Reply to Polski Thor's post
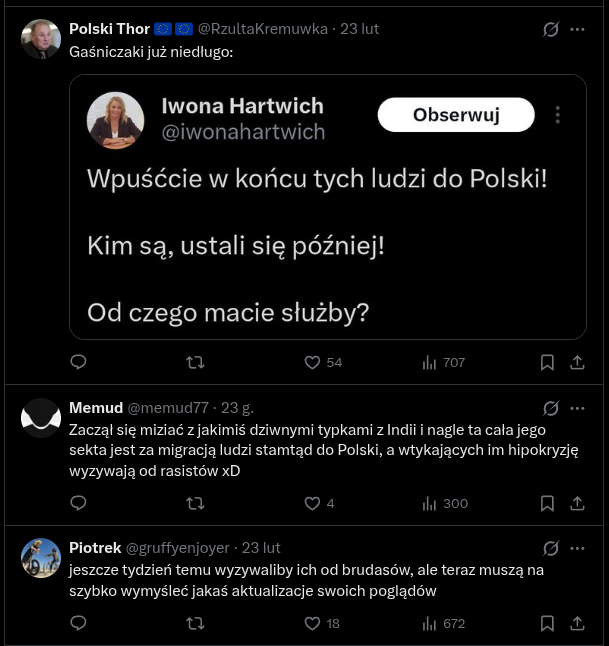This screenshot has width=609, height=646. [x=79, y=362]
